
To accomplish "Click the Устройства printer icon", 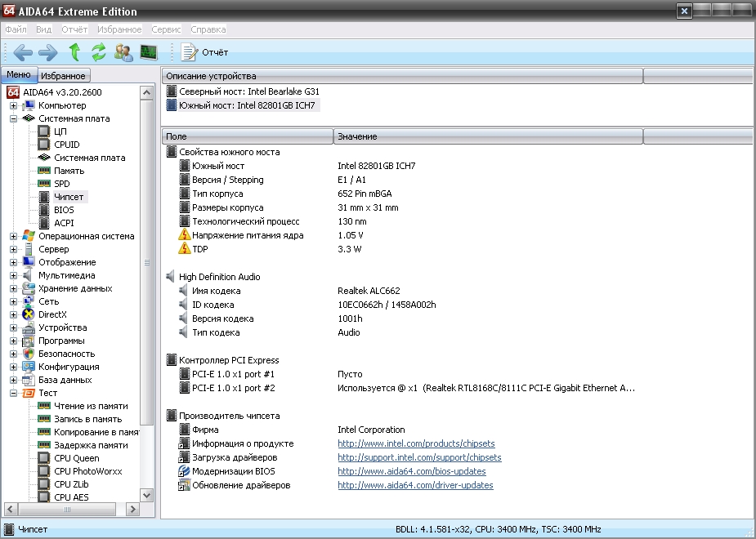I will 29,327.
